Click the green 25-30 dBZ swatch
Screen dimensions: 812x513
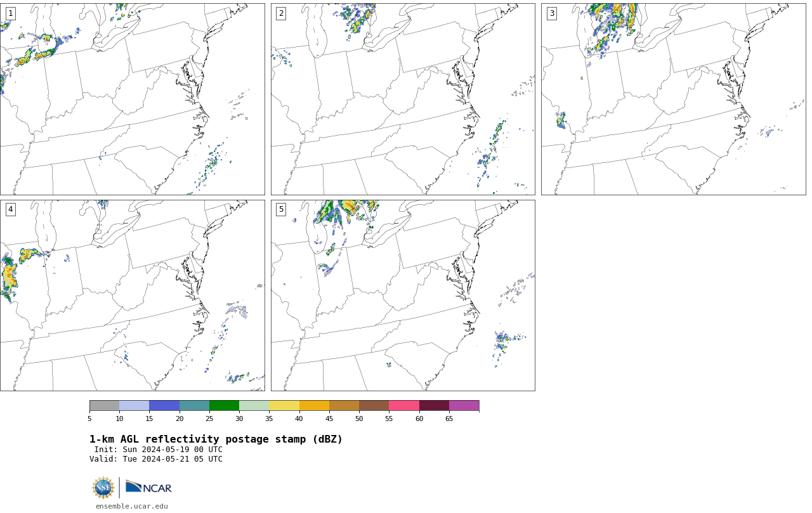point(225,406)
